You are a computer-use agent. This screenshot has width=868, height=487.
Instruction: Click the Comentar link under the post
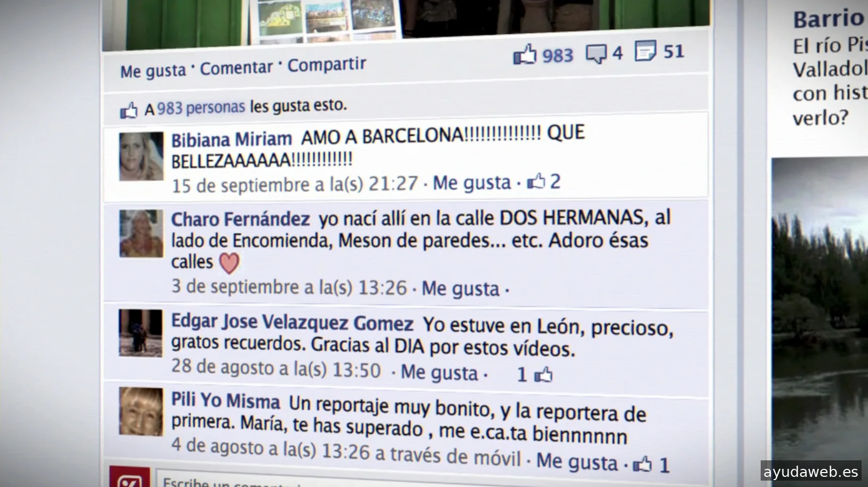pyautogui.click(x=236, y=68)
